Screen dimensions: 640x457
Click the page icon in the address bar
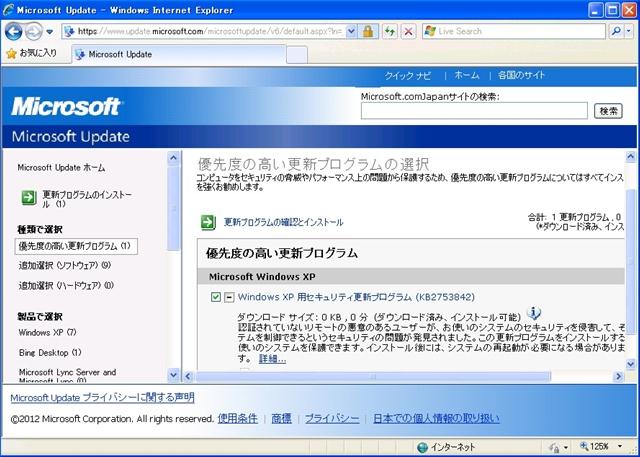tap(69, 31)
